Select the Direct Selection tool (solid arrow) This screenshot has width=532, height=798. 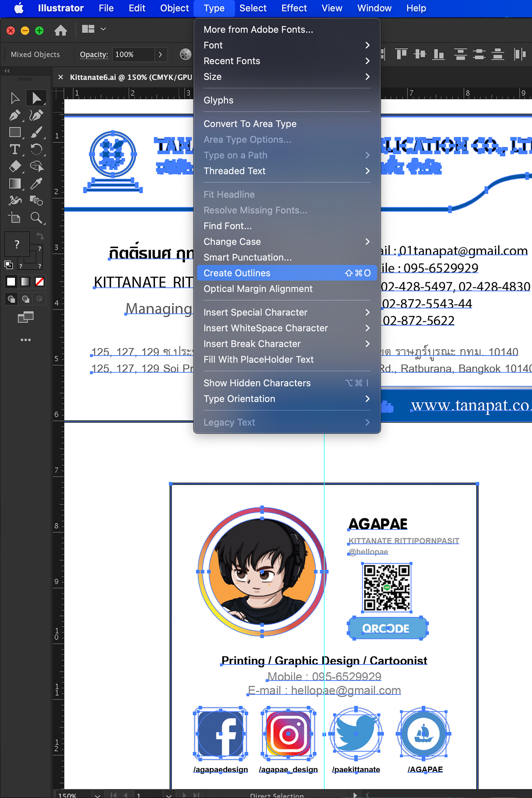[37, 98]
